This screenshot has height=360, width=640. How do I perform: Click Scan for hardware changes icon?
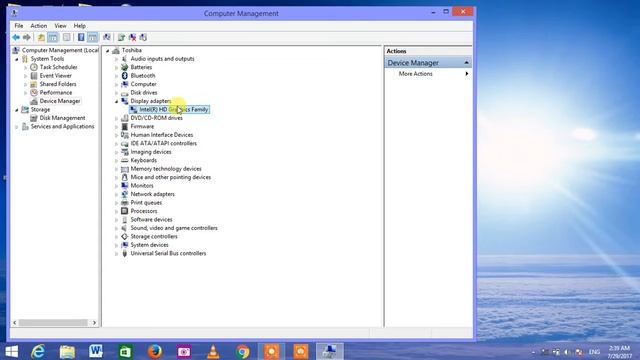click(x=107, y=38)
